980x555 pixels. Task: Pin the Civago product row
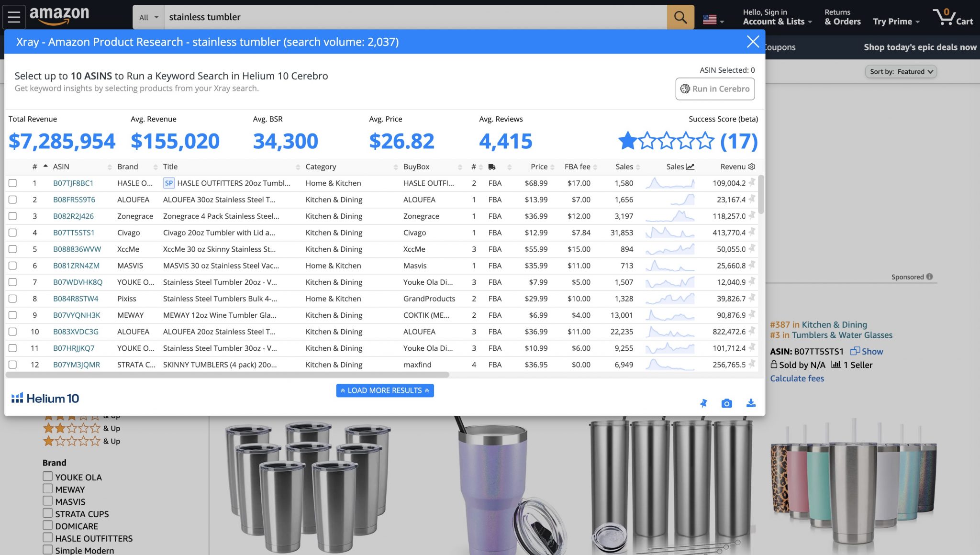[x=752, y=232]
